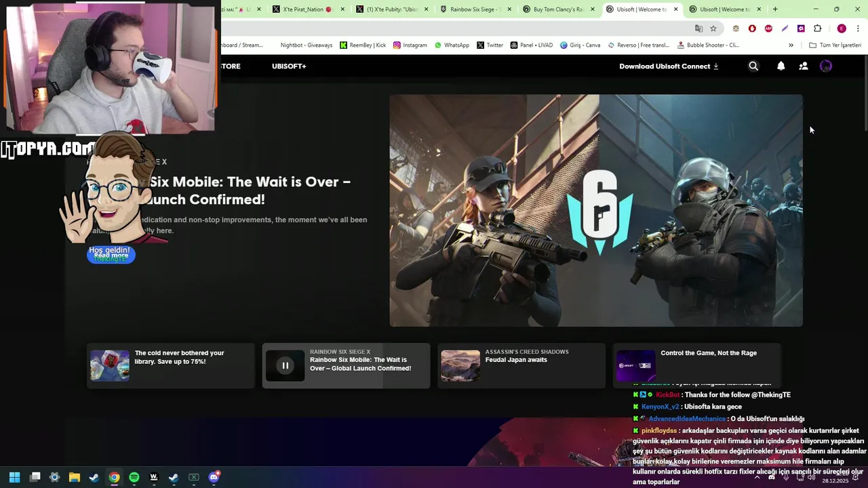Image resolution: width=868 pixels, height=488 pixels.
Task: Open Windows Start menu
Action: pos(15,477)
